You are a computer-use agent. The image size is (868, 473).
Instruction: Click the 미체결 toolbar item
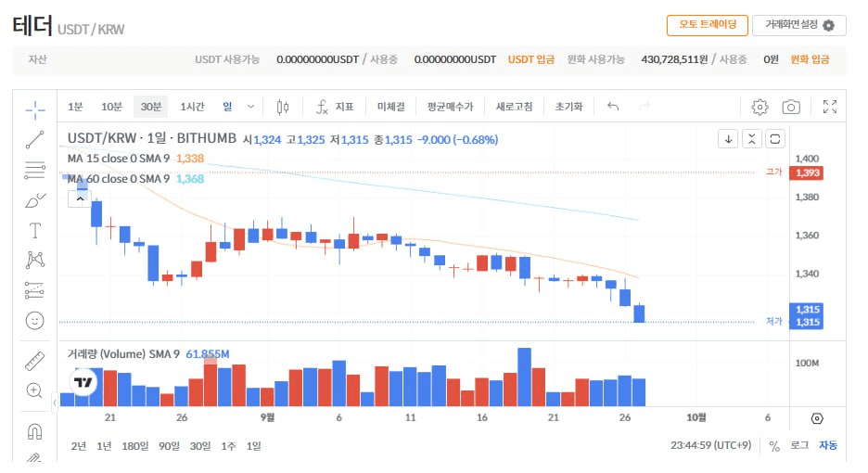[x=391, y=107]
